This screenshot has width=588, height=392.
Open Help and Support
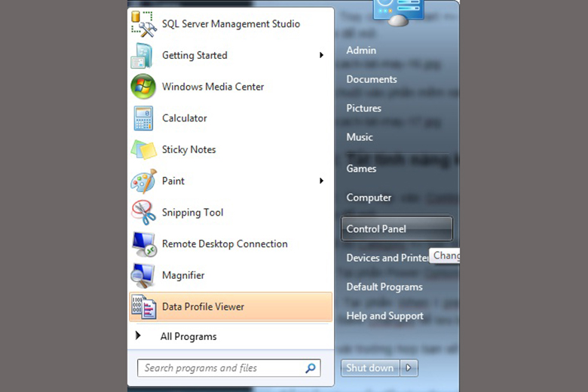(x=384, y=316)
